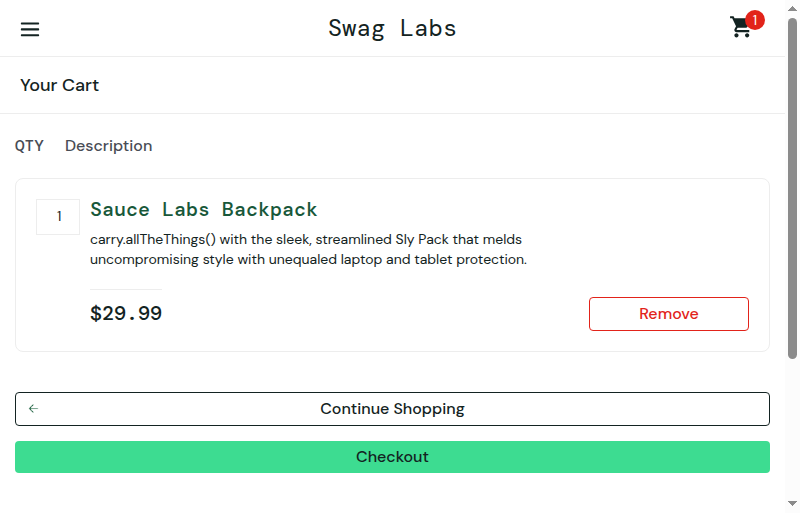This screenshot has height=513, width=800.
Task: Click the scrollbar down arrow
Action: click(x=792, y=504)
